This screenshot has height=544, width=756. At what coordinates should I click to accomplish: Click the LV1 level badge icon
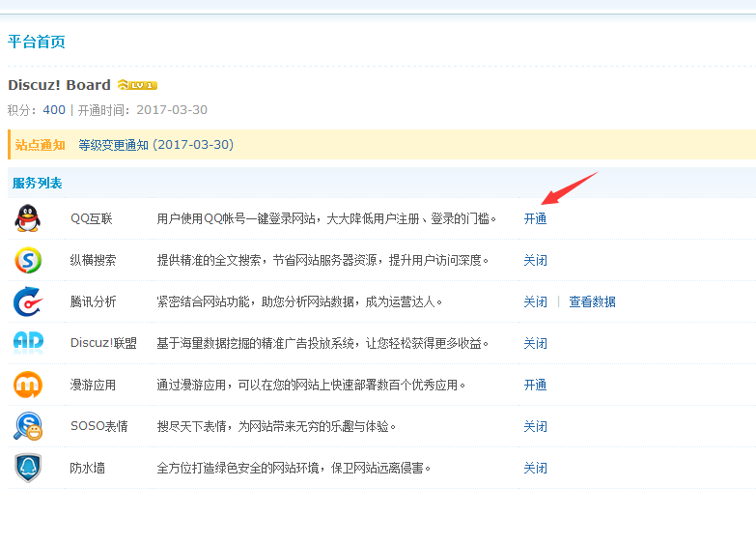pyautogui.click(x=137, y=85)
